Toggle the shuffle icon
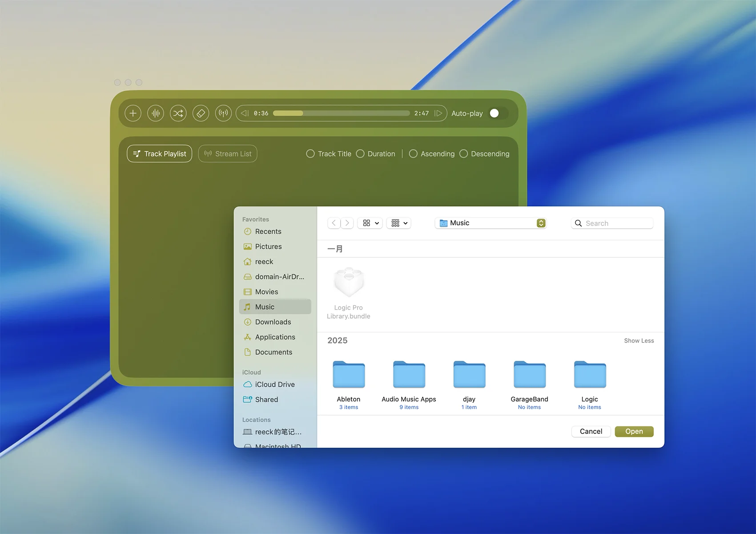 pyautogui.click(x=178, y=113)
